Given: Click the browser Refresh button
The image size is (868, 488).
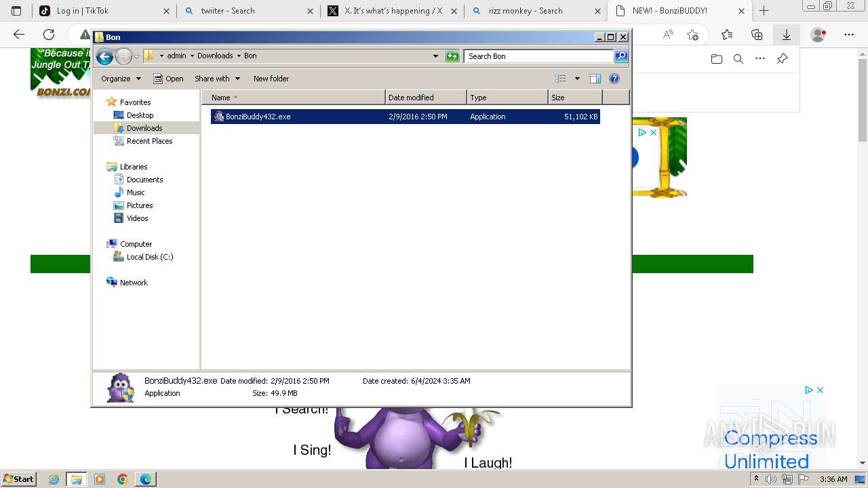Looking at the screenshot, I should (x=49, y=35).
